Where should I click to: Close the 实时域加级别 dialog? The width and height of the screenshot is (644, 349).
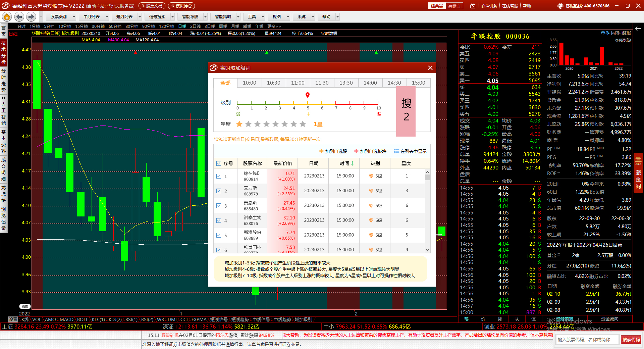point(430,68)
